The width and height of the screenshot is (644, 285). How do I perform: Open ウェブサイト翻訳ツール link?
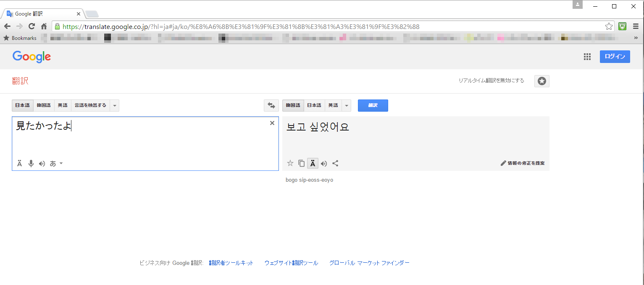(x=291, y=263)
